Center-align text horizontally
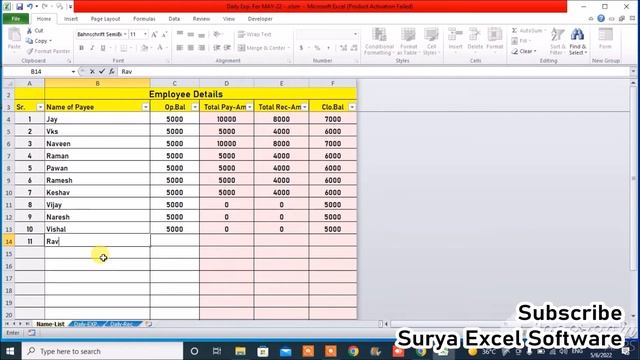Screen dimensions: 640x360 pyautogui.click(x=191, y=48)
